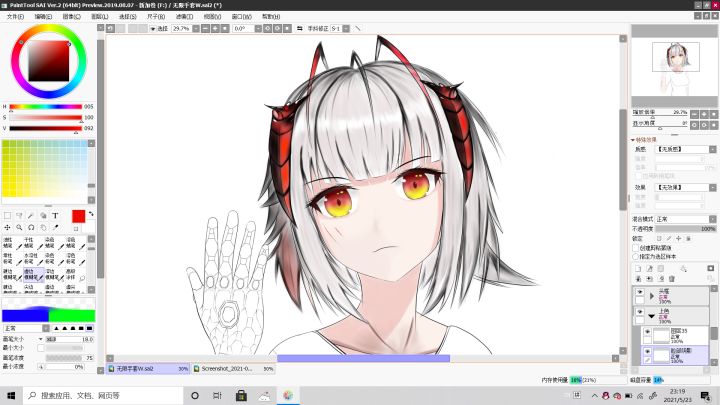Image resolution: width=720 pixels, height=405 pixels.
Task: Adjust layer opacity 不透明度 slider
Action: 686,228
